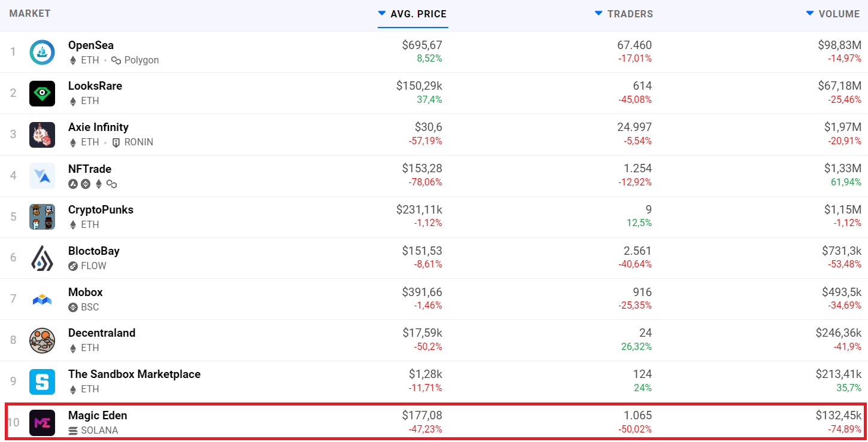Open the NFTrade blue arrow logo
This screenshot has width=868, height=442.
tap(42, 176)
